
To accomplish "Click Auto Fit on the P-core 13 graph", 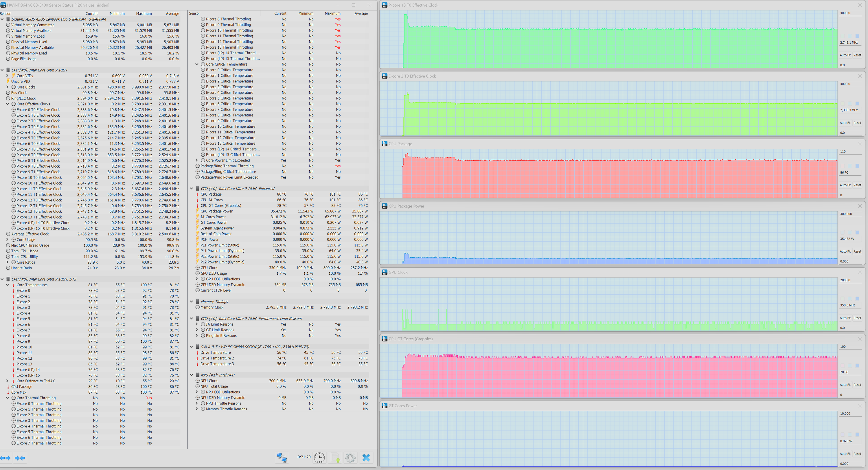I will coord(845,55).
